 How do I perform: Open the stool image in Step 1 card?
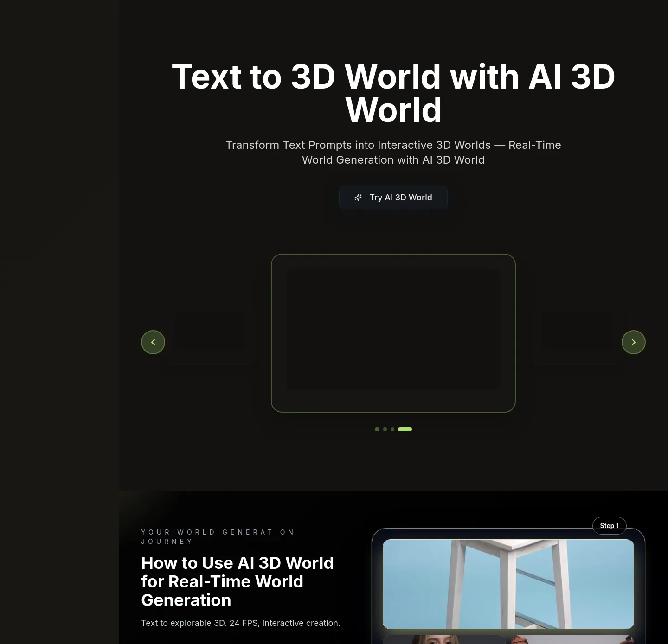[508, 584]
